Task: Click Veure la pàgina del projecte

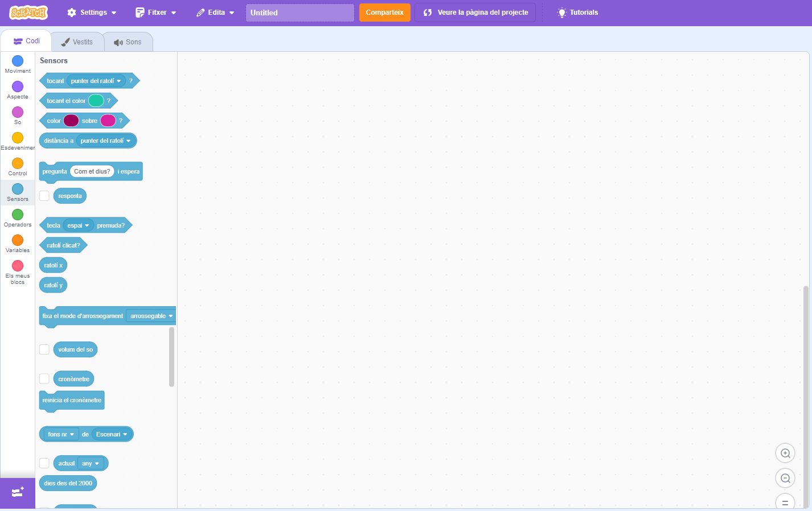Action: tap(475, 13)
